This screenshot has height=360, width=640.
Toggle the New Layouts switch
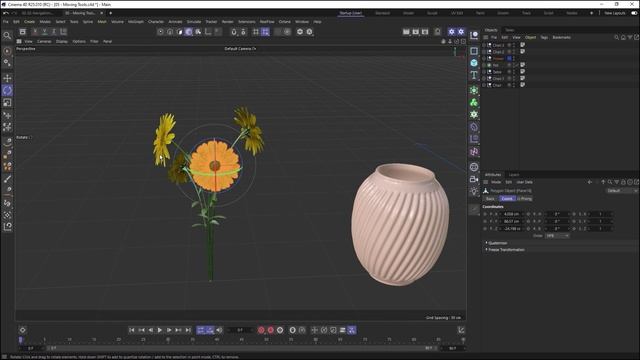[634, 13]
